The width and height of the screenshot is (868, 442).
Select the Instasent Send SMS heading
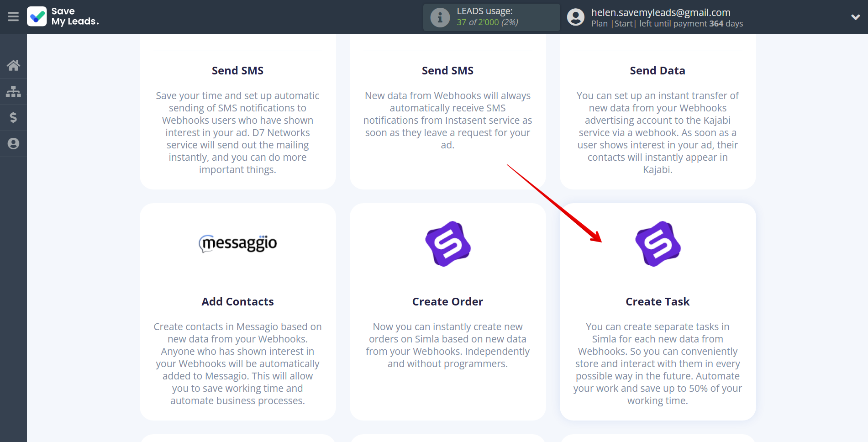click(447, 71)
